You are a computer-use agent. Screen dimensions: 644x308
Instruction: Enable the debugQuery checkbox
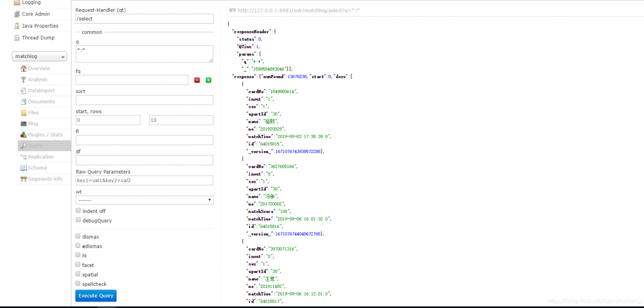[78, 220]
